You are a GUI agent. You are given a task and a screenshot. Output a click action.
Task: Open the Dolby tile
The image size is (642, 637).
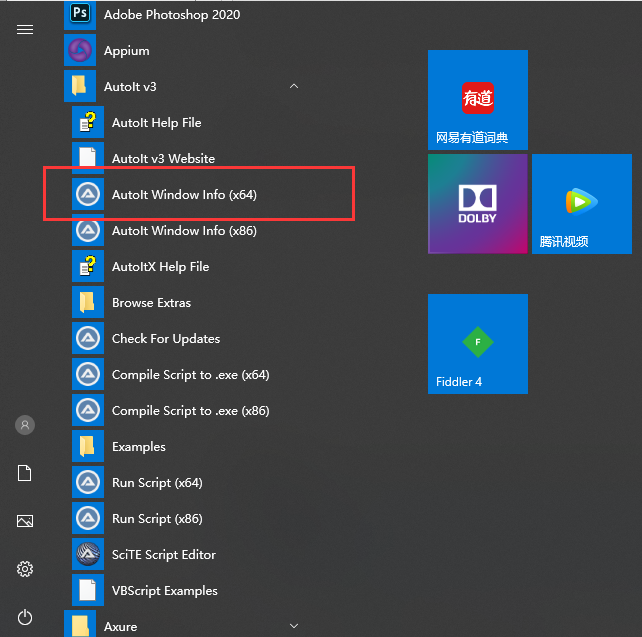(478, 204)
